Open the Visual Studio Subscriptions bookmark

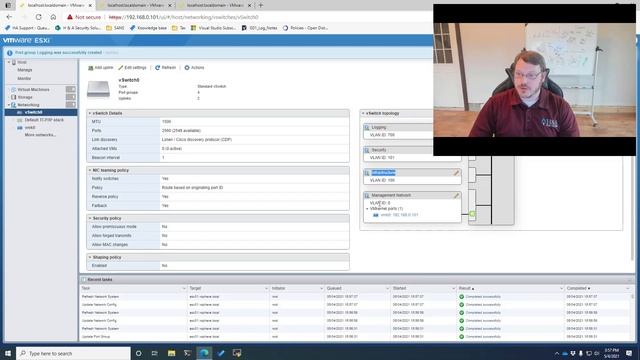pyautogui.click(x=213, y=28)
